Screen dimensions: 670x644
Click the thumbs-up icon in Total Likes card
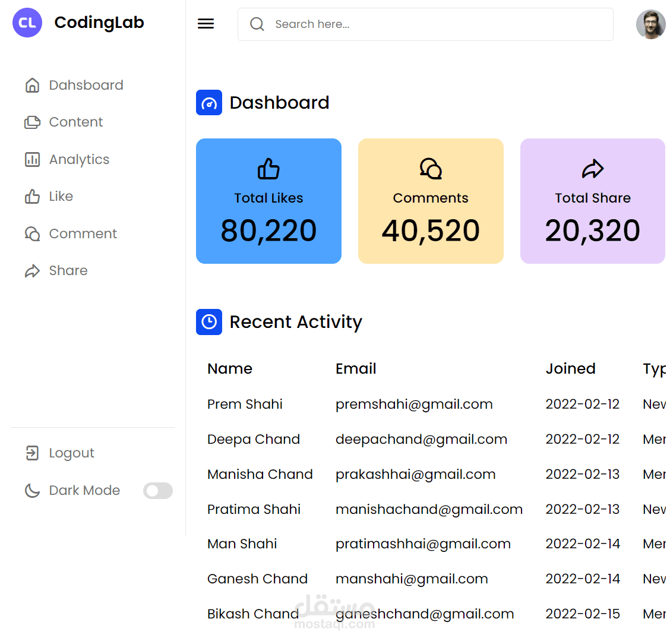pyautogui.click(x=268, y=169)
